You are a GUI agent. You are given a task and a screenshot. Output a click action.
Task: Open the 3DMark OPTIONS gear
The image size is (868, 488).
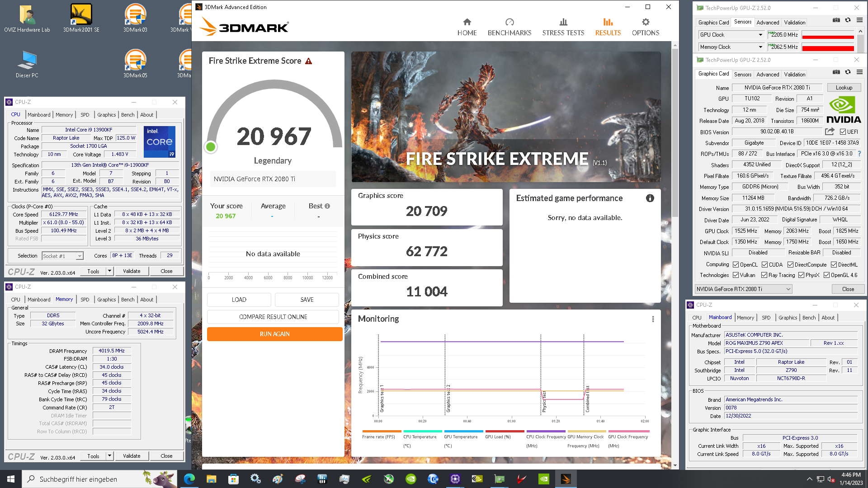pos(646,27)
